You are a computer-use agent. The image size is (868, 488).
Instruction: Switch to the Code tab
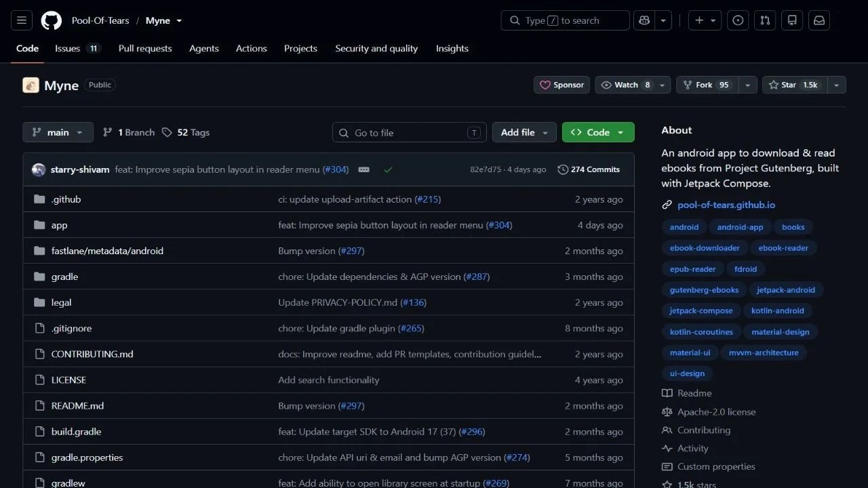tap(27, 48)
